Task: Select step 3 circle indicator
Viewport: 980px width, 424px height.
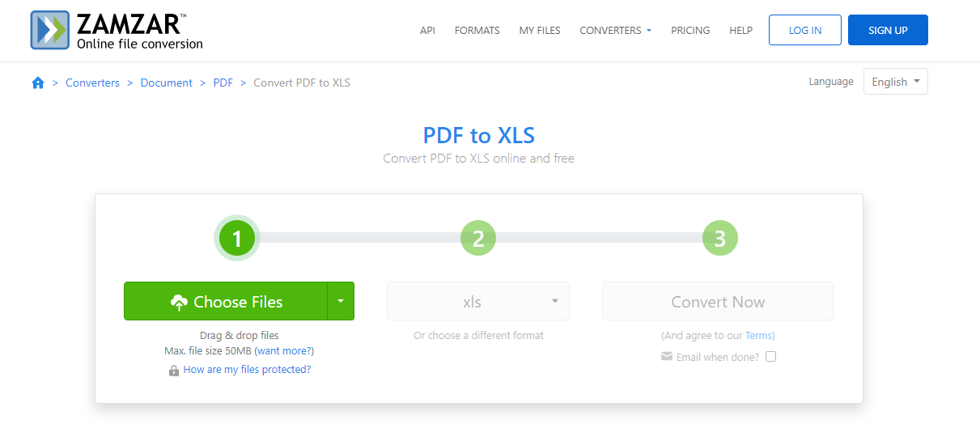Action: click(x=720, y=239)
